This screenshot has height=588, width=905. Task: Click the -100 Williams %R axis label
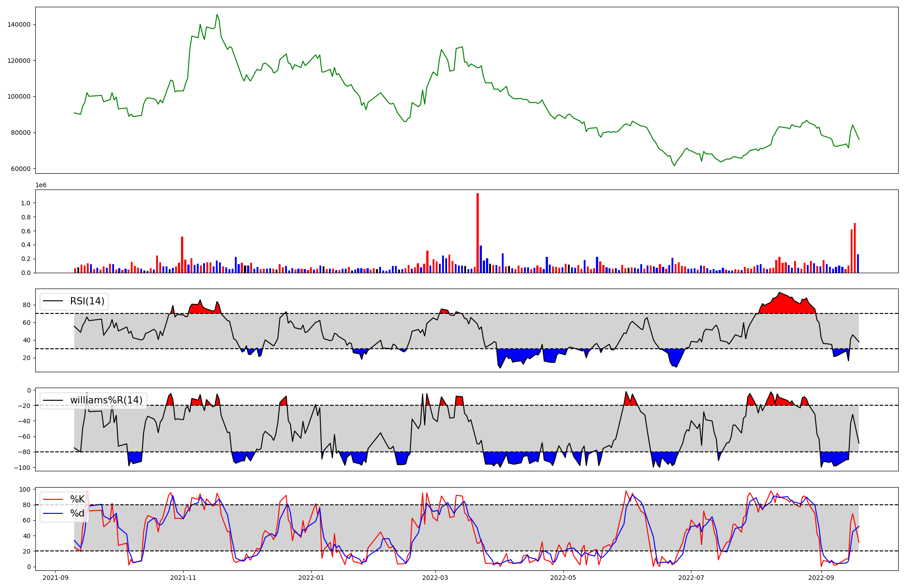pos(23,468)
